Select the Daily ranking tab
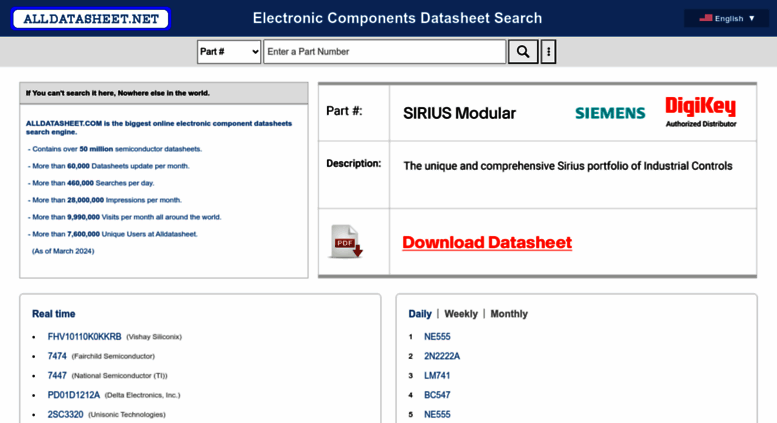The width and height of the screenshot is (777, 423). [x=420, y=314]
